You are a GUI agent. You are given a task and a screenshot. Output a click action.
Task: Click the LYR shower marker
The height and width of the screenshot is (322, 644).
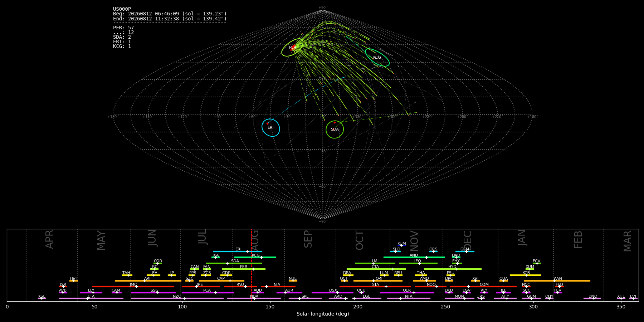pos(63,287)
